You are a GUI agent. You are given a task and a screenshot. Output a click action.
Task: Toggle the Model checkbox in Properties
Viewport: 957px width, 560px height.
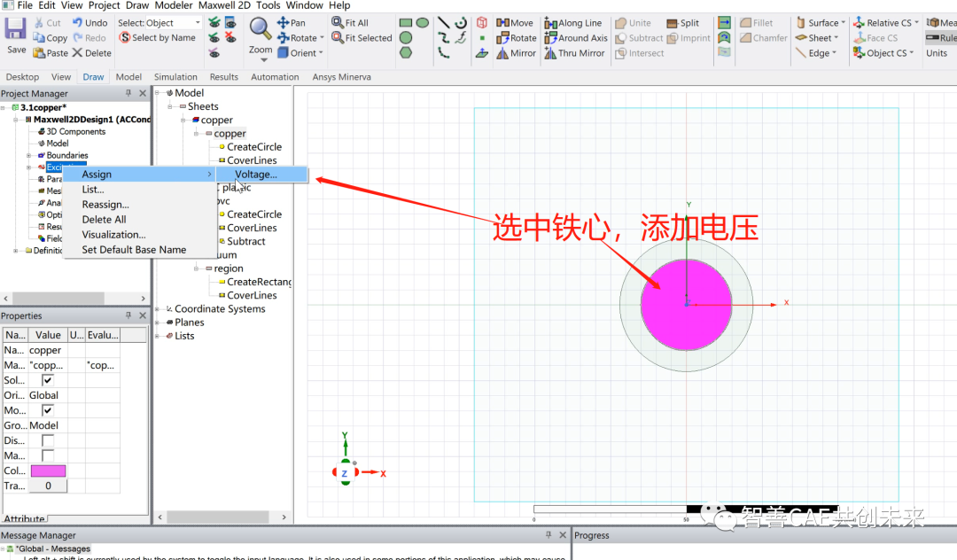point(49,409)
